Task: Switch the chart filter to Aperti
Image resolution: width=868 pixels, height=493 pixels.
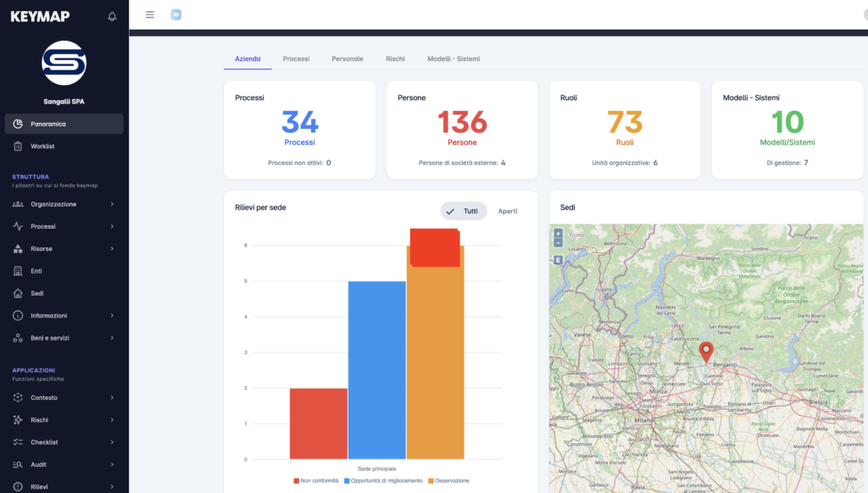Action: tap(508, 211)
